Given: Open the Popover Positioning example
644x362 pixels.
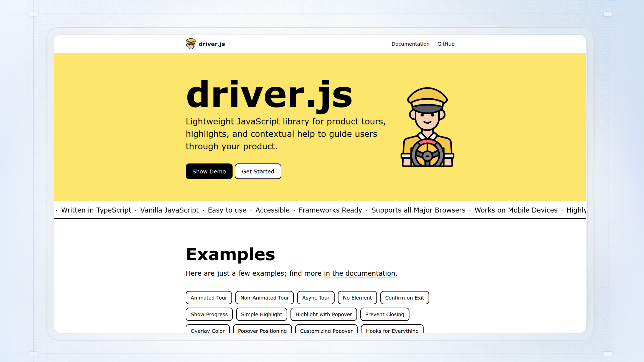Looking at the screenshot, I should 262,329.
